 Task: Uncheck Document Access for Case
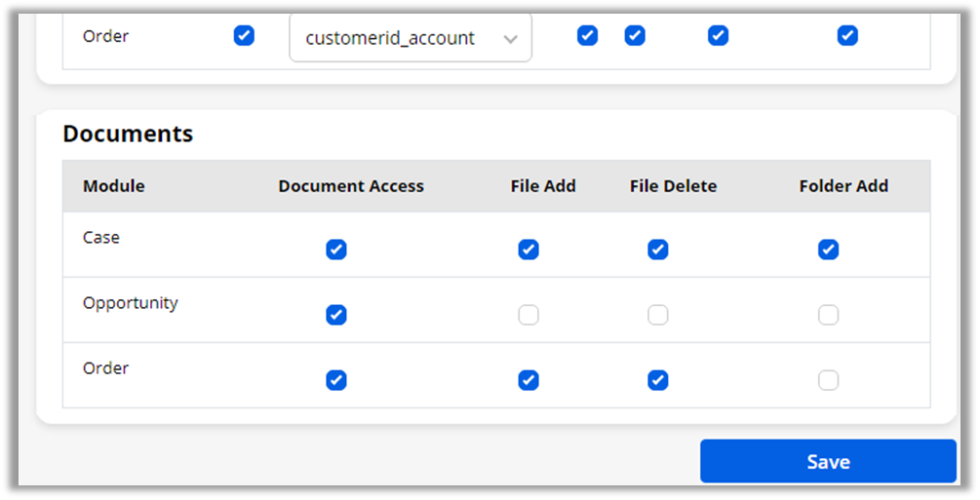(x=336, y=250)
